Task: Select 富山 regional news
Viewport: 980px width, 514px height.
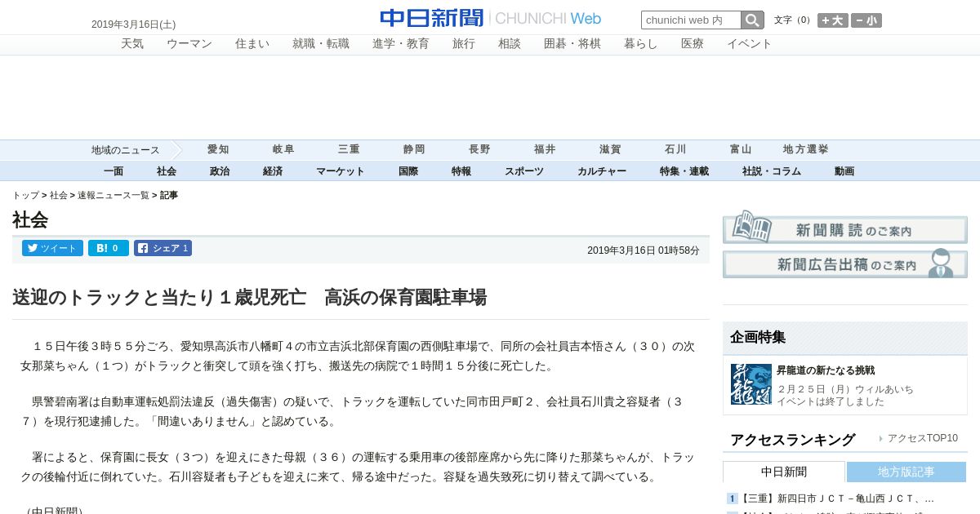Action: [x=741, y=150]
